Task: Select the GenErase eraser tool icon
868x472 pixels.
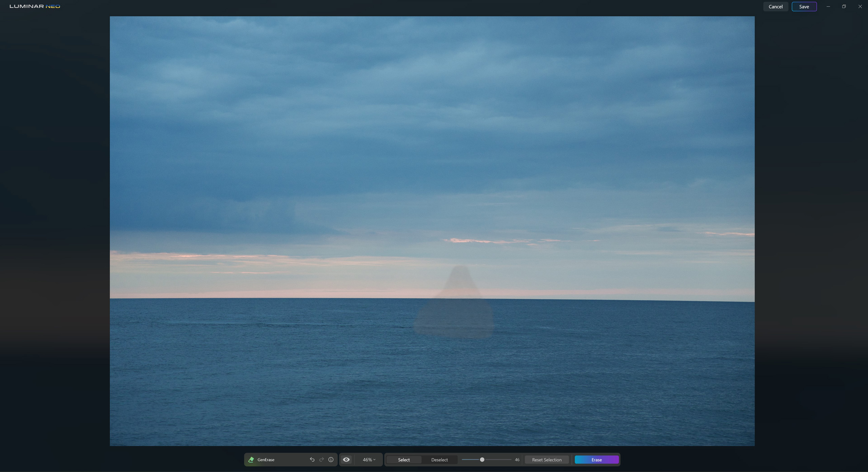Action: point(251,459)
